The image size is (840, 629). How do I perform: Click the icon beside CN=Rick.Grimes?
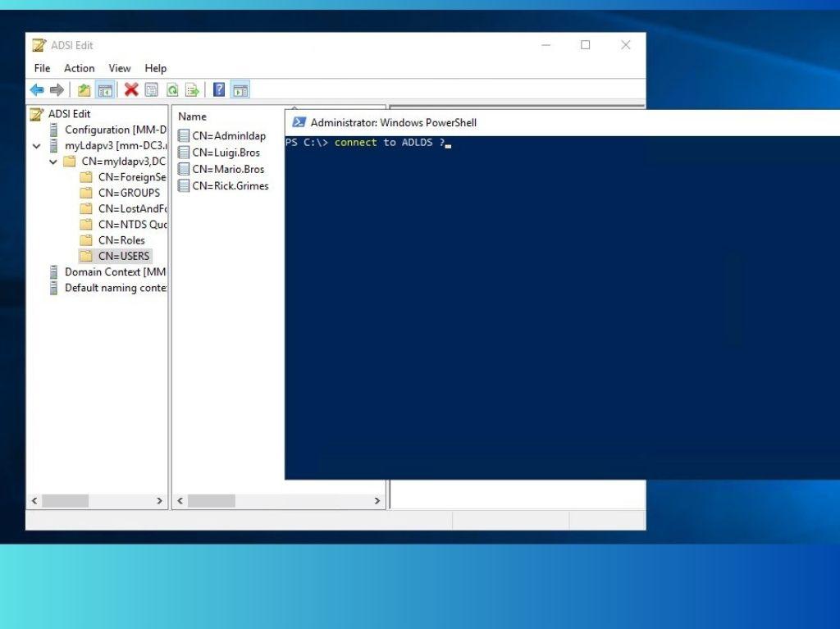[184, 186]
